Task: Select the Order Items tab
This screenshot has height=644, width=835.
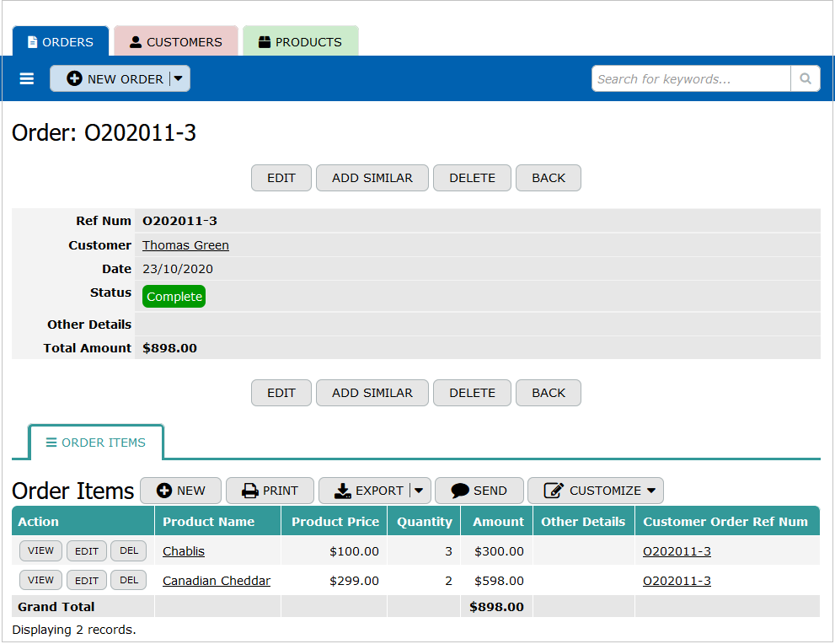Action: tap(96, 443)
